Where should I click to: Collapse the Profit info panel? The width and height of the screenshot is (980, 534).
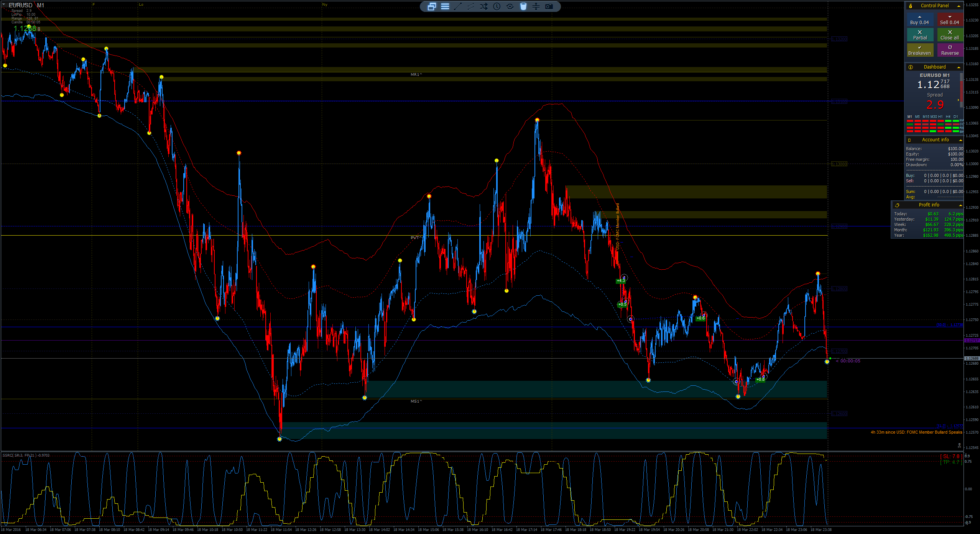click(x=960, y=205)
